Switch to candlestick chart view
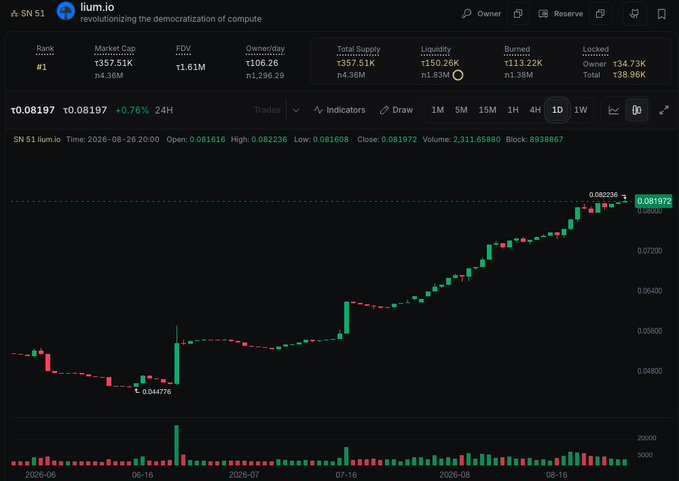The image size is (679, 481). [x=637, y=110]
